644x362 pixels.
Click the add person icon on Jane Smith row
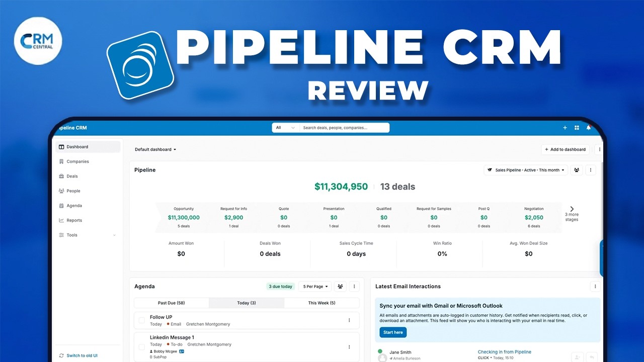[x=577, y=357]
